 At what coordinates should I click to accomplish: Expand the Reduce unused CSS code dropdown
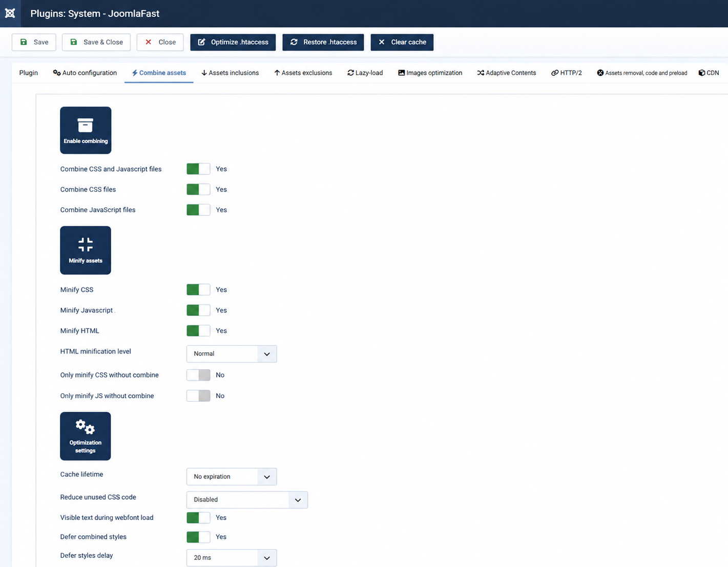pyautogui.click(x=247, y=500)
